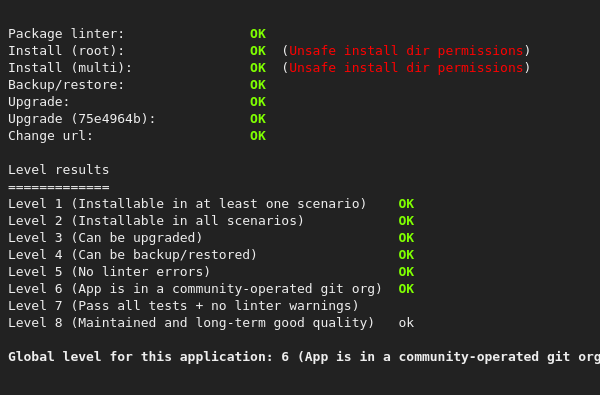Click the Install (multi) red permissions warning
Viewport: 600px width, 395px height.
406,68
